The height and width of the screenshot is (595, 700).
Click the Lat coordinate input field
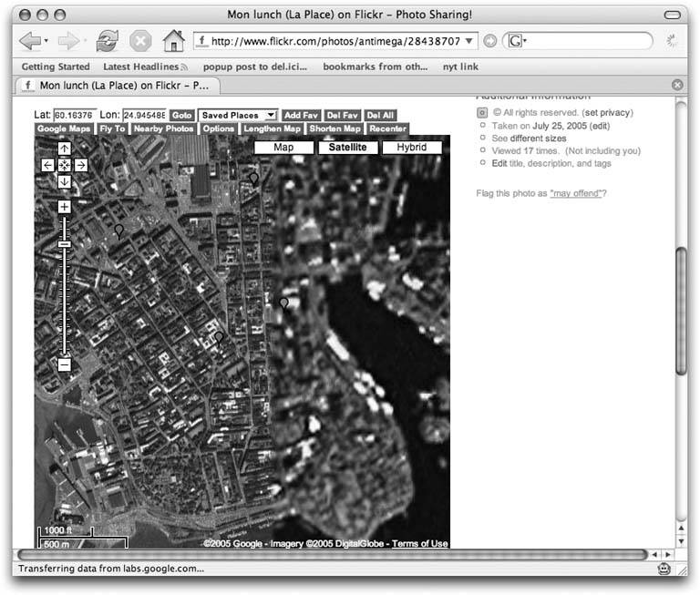tap(75, 116)
